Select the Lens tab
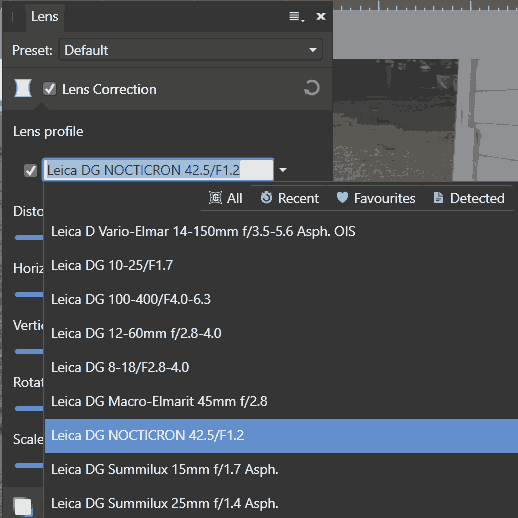 tap(45, 17)
